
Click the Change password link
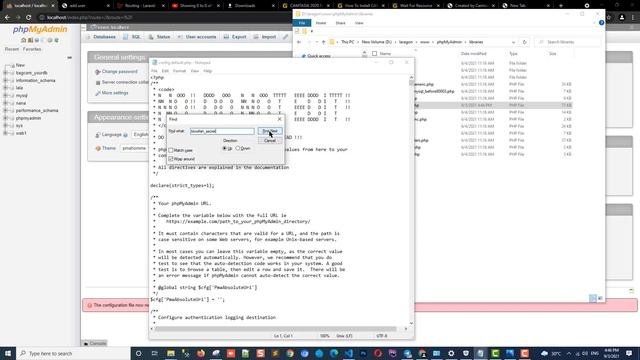point(120,71)
